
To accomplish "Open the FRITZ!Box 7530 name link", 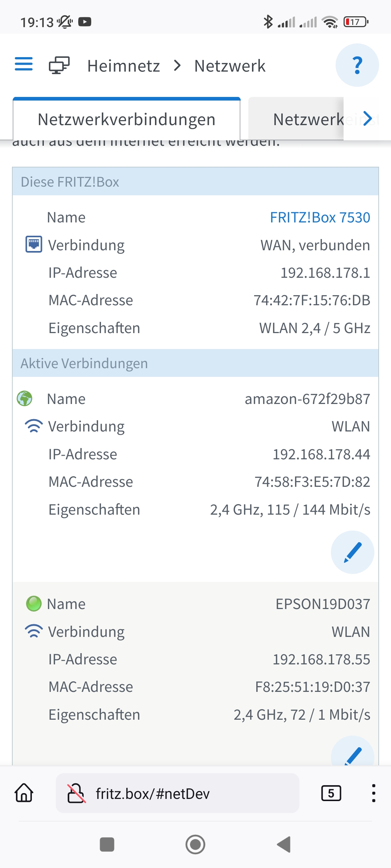I will [320, 217].
